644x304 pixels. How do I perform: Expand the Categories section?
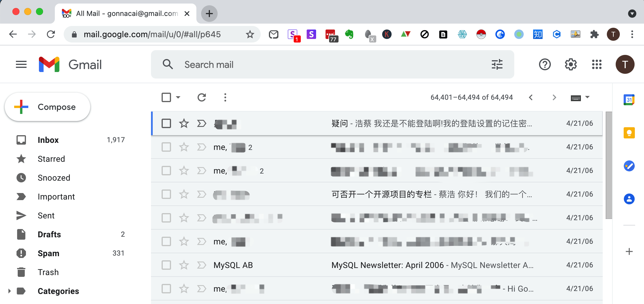[x=9, y=291]
